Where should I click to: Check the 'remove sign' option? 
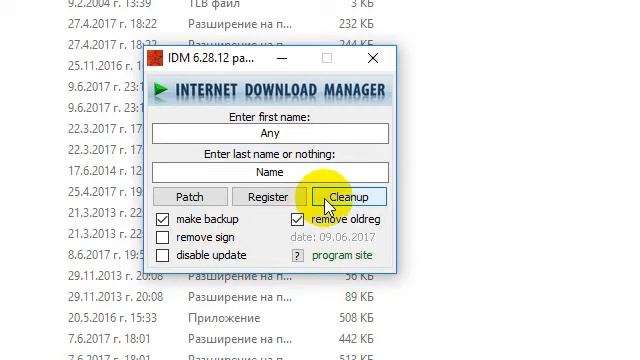tap(162, 237)
